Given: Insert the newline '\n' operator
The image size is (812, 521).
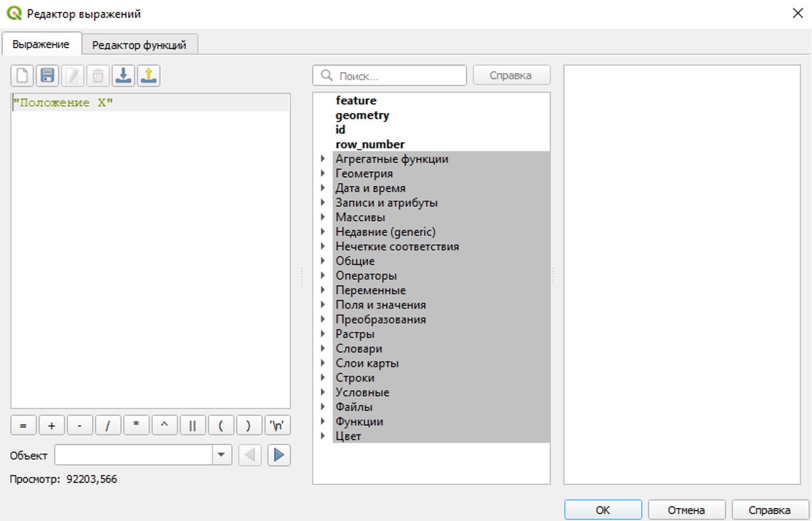Looking at the screenshot, I should point(277,425).
